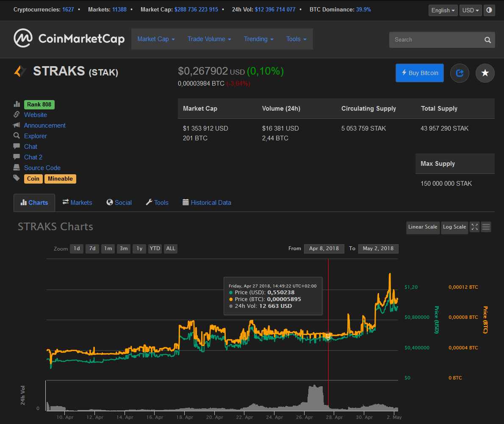This screenshot has width=504, height=424.
Task: Click the Mineable tag
Action: click(x=60, y=179)
